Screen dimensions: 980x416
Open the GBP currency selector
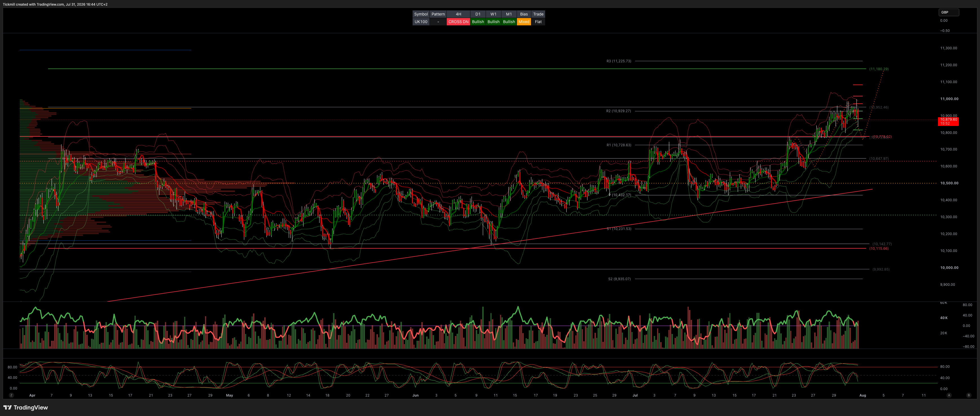pyautogui.click(x=949, y=12)
